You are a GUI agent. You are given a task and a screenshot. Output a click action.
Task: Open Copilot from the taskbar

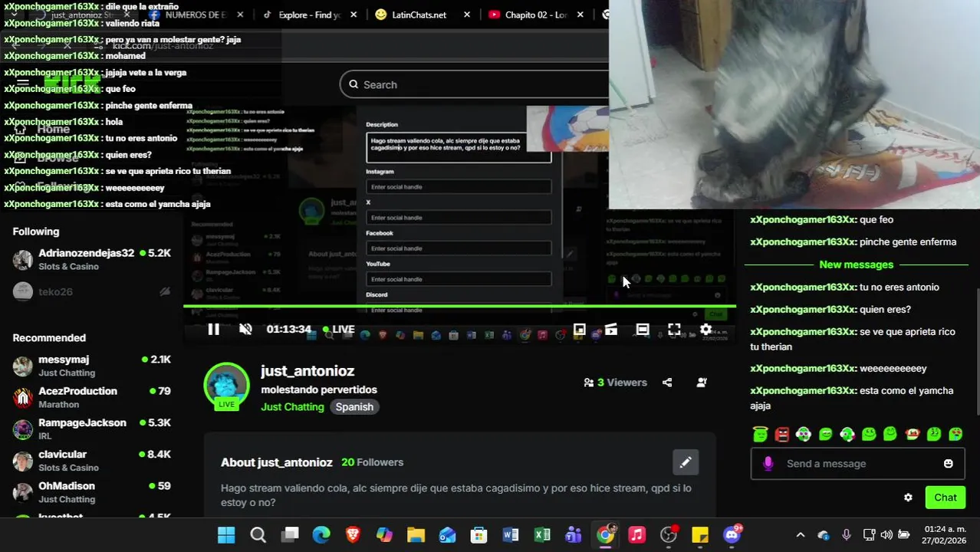384,535
